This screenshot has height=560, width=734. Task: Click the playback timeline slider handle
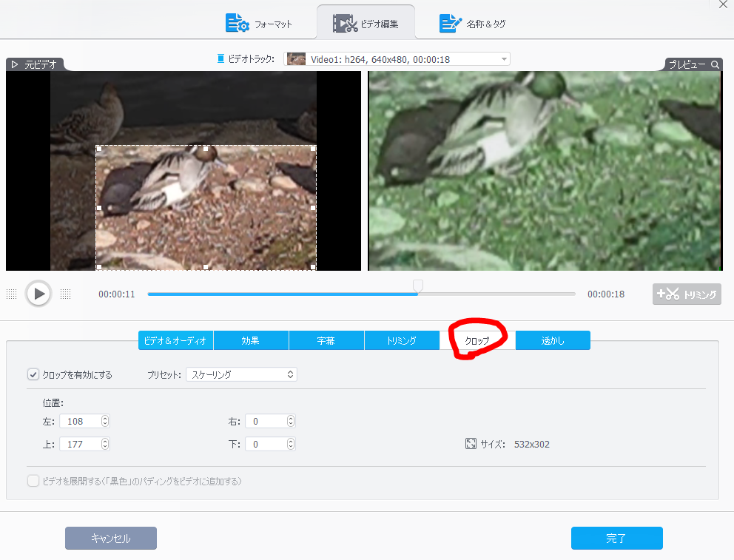[x=418, y=286]
